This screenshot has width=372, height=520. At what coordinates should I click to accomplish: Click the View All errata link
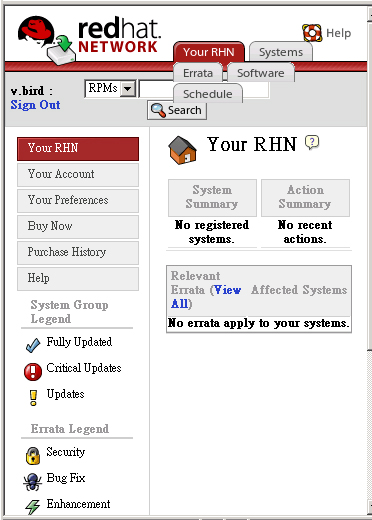tap(205, 297)
